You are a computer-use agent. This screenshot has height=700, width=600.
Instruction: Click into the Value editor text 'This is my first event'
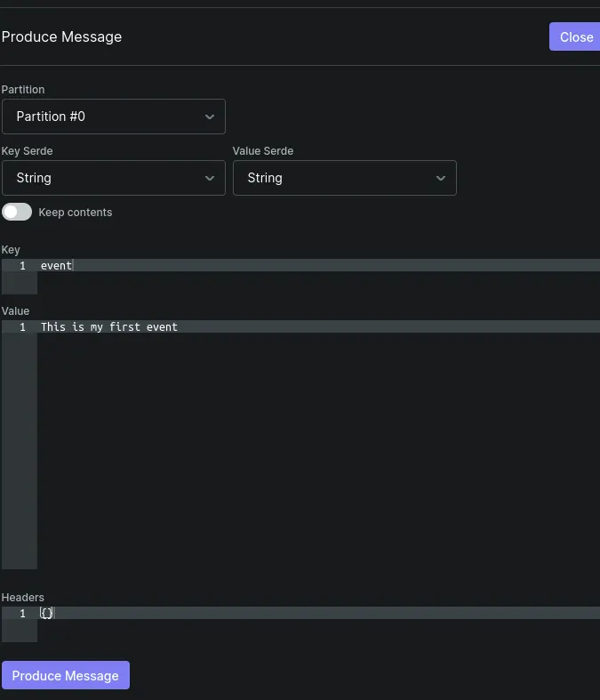[109, 326]
